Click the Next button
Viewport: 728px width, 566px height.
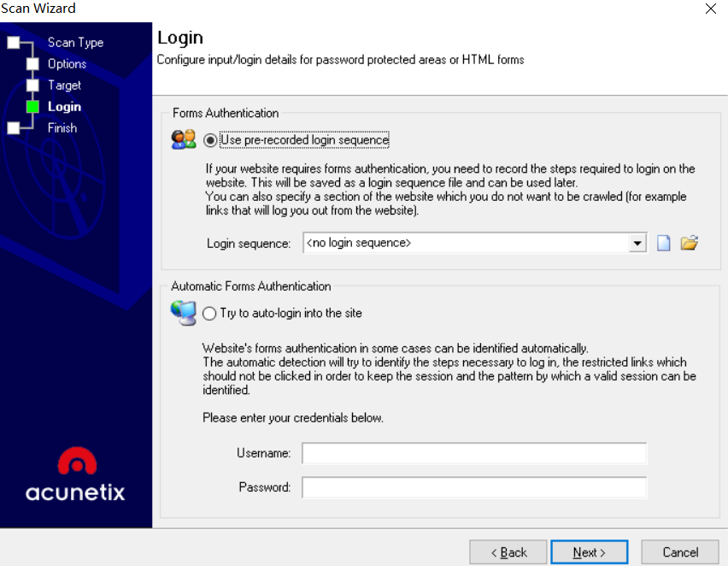click(x=590, y=552)
